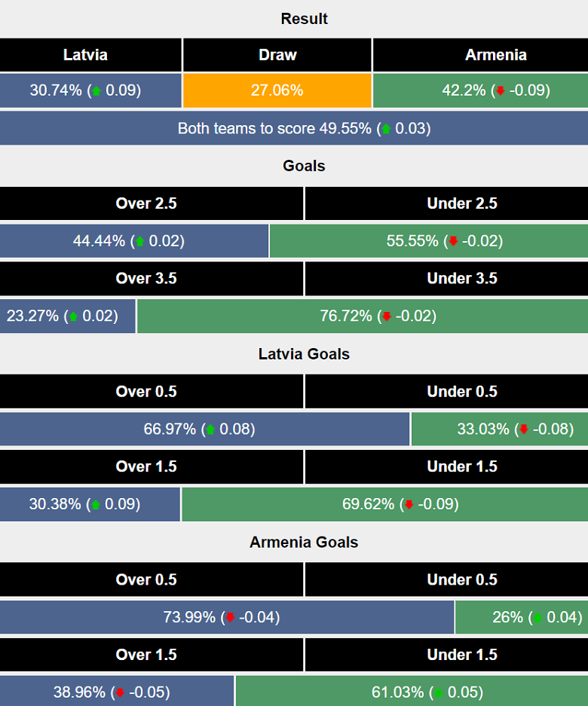Screen dimensions: 588x706
Task: Click the green up arrow beside Latvia 30.74%
Action: 96,91
